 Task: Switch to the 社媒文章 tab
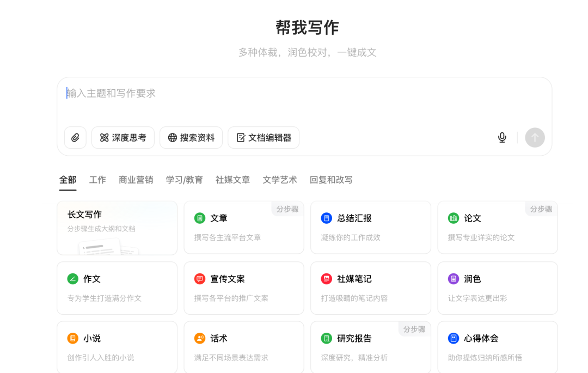click(233, 180)
